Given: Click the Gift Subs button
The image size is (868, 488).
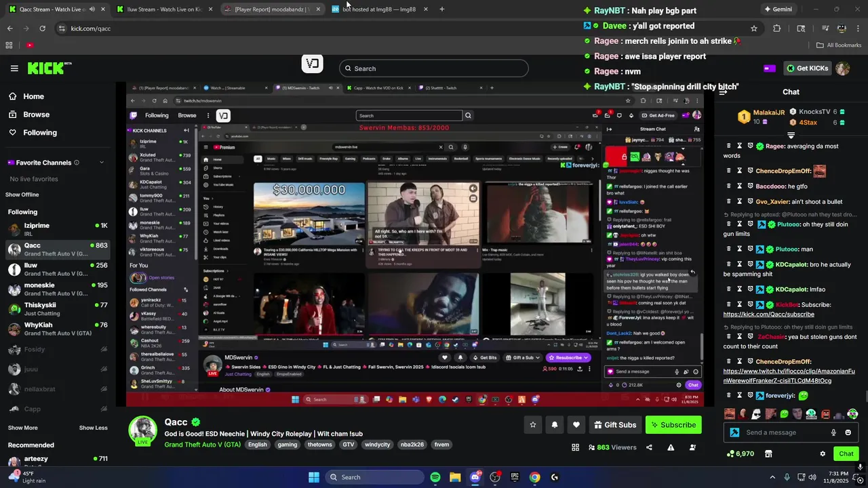Looking at the screenshot, I should 615,425.
